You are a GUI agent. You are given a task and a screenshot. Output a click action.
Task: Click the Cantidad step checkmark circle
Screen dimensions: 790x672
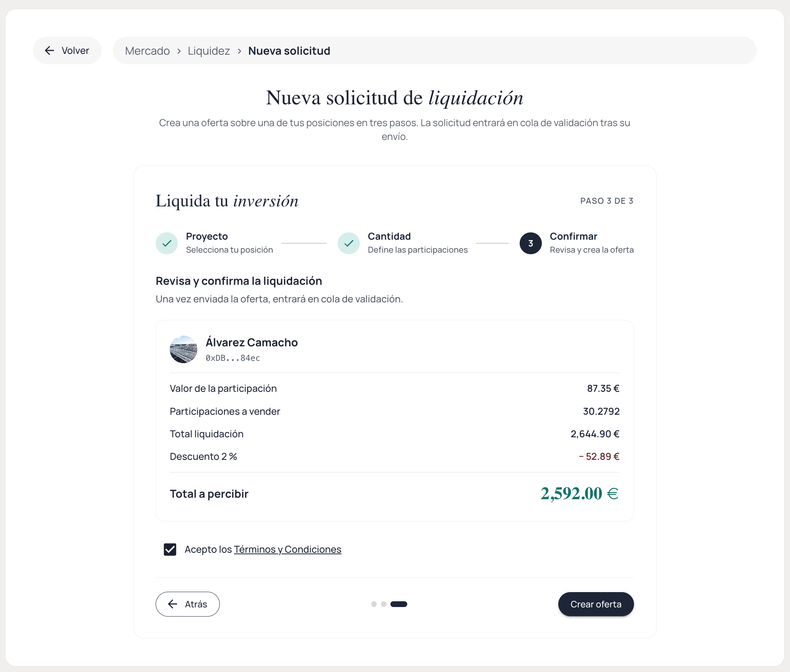(349, 243)
